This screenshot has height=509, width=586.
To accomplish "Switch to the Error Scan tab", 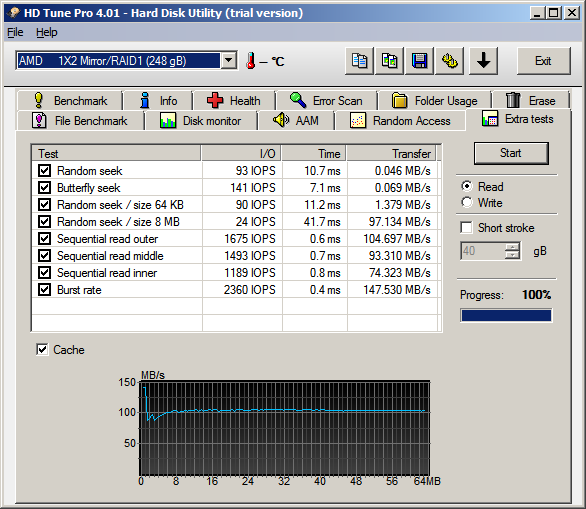I will 326,101.
